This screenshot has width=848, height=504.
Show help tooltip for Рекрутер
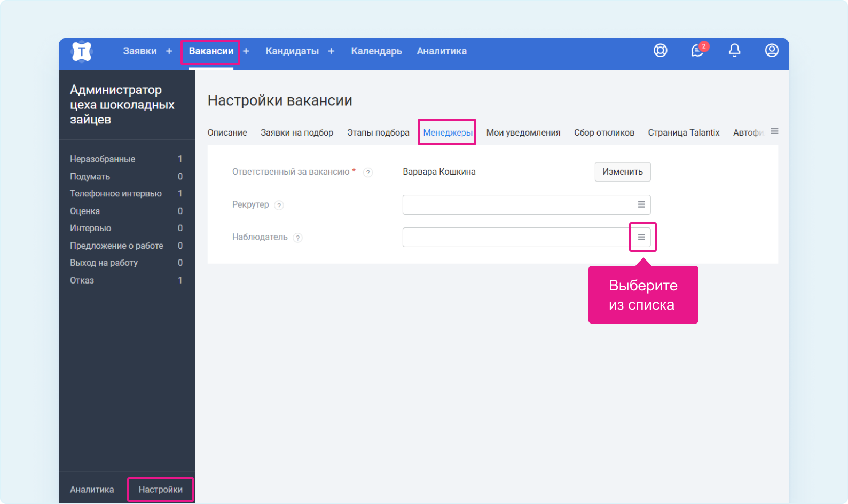(x=279, y=206)
